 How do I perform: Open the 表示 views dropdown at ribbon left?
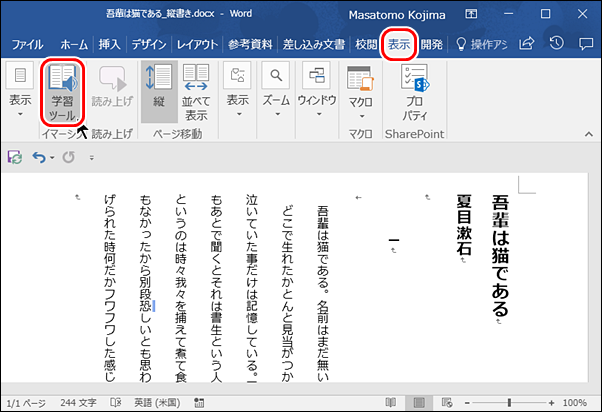click(20, 91)
